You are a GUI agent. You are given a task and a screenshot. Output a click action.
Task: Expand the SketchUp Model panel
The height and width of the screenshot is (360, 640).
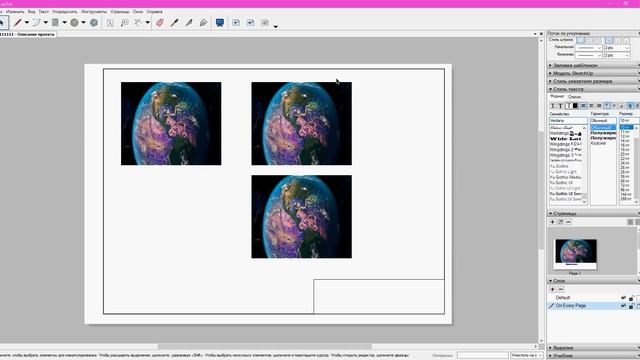[x=593, y=73]
